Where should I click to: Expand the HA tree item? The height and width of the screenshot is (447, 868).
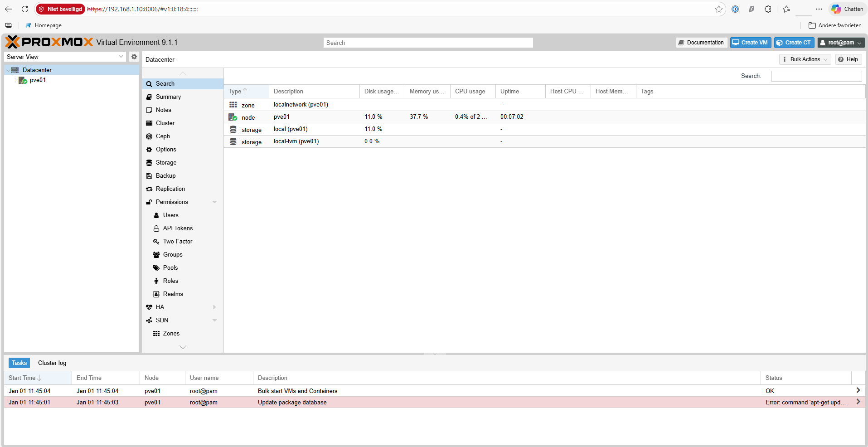[x=214, y=307]
